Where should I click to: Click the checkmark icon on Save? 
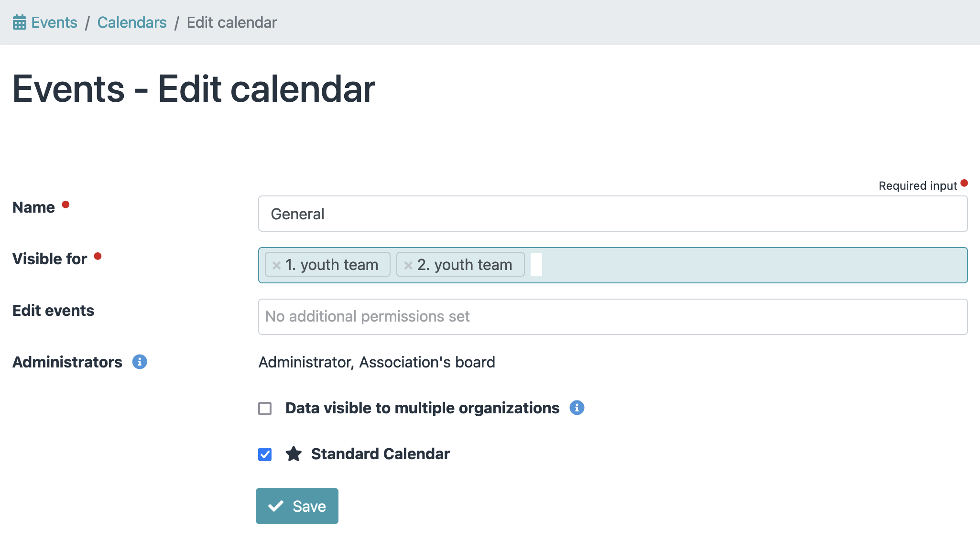pos(276,506)
